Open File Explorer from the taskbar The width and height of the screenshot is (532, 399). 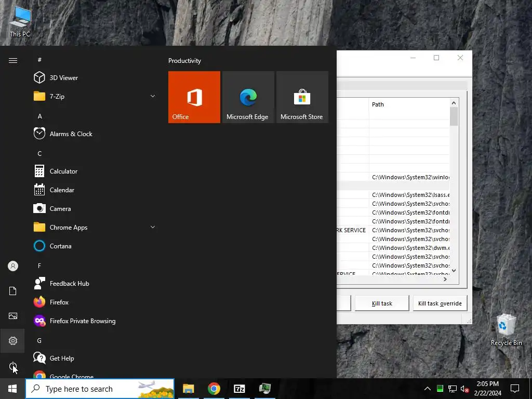coord(188,389)
